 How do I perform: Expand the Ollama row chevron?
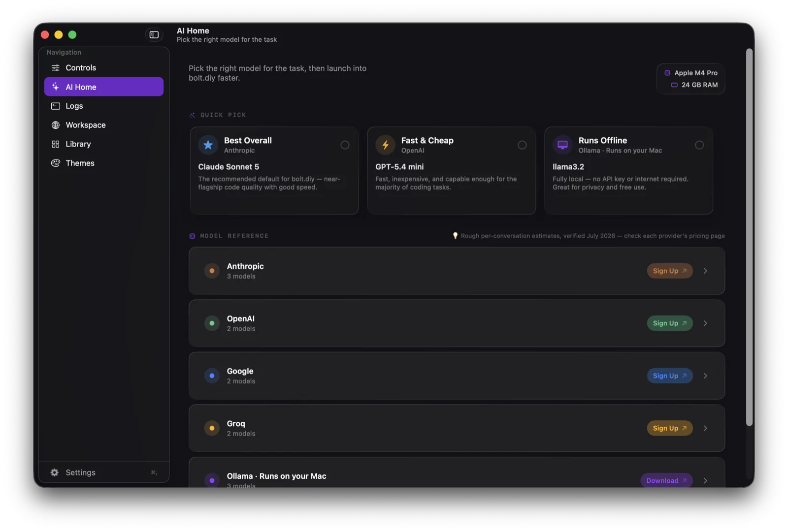click(x=705, y=480)
